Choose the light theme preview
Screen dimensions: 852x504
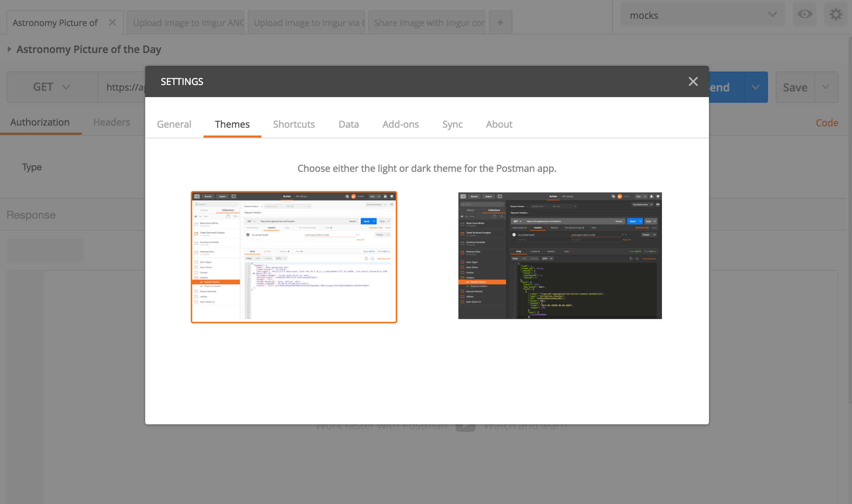[294, 257]
